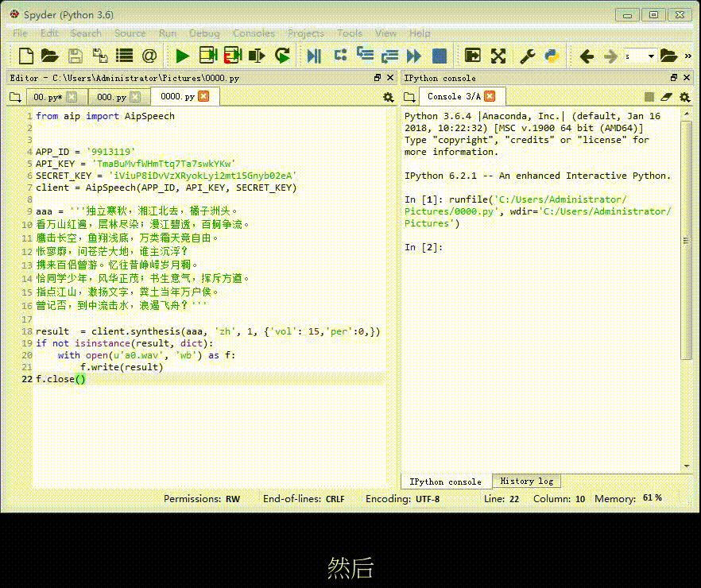Maximize the current pane
This screenshot has height=588, width=701.
[x=473, y=56]
